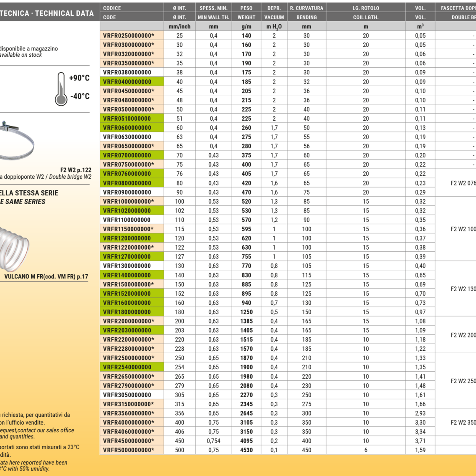The width and height of the screenshot is (476, 476).
Task: Click the LG. ROTOLO column header
Action: coord(366,8)
